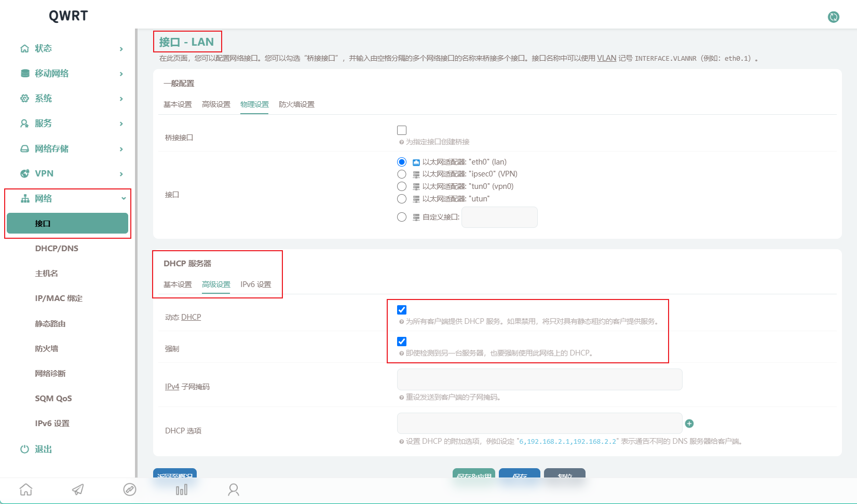Viewport: 857px width, 504px height.
Task: Expand the 状态 menu chevron
Action: tap(121, 49)
